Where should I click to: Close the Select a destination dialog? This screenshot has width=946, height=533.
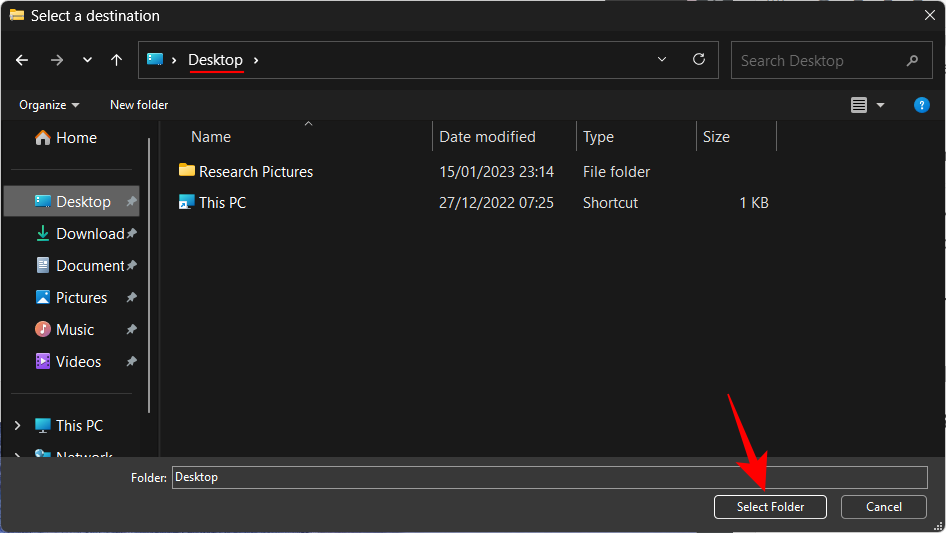tap(930, 16)
